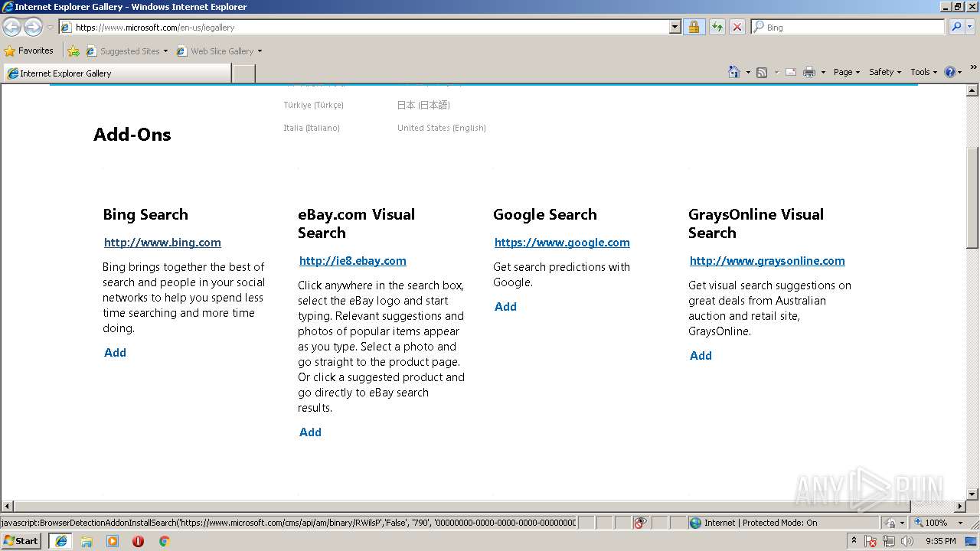Select United States (English) language link
The image size is (980, 551).
coord(442,128)
